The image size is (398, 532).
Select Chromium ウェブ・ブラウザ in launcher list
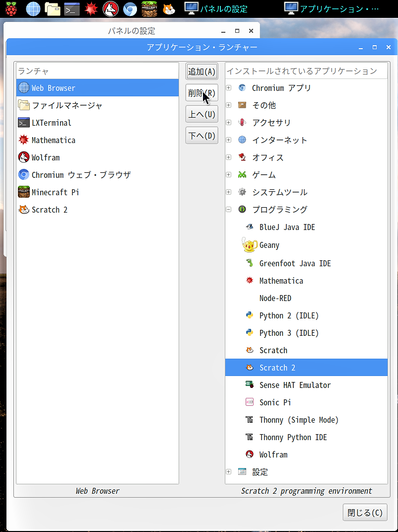point(98,175)
